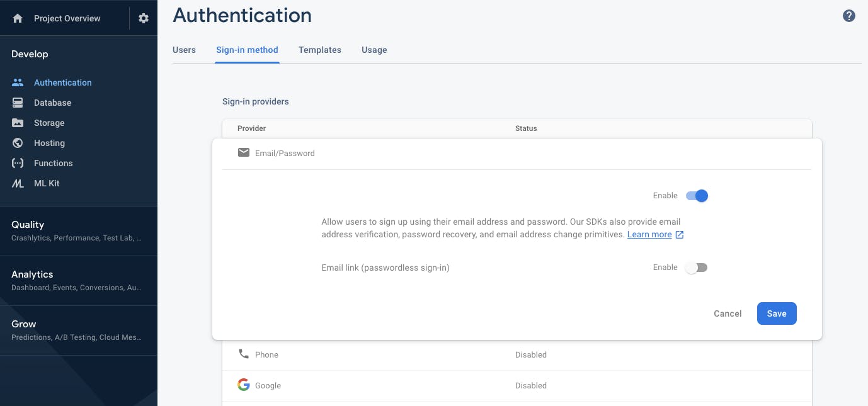Click the Authentication people icon in sidebar

coord(18,82)
